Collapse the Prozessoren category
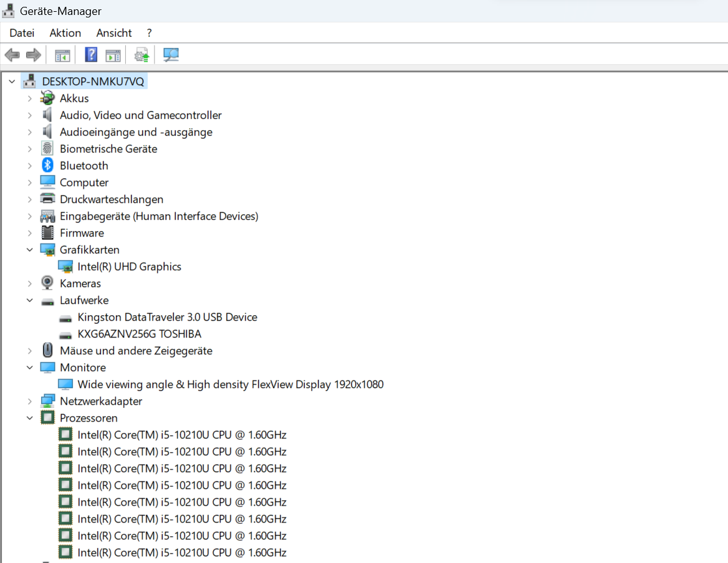Screen dimensions: 728x563 pos(30,418)
